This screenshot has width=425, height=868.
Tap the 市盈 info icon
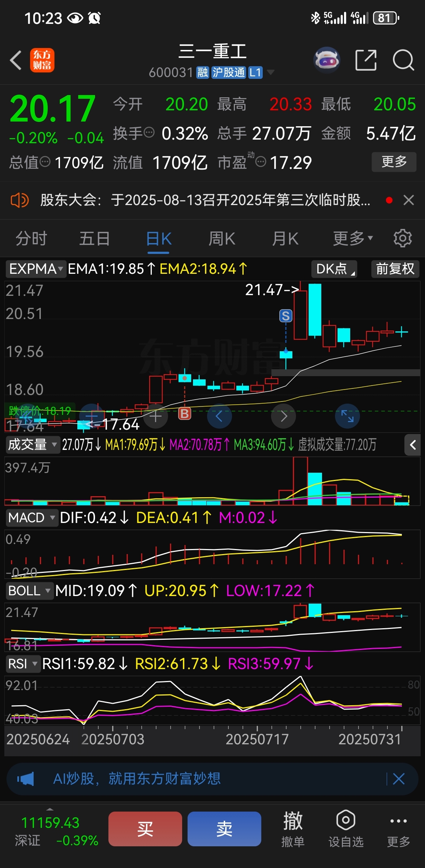[x=261, y=162]
